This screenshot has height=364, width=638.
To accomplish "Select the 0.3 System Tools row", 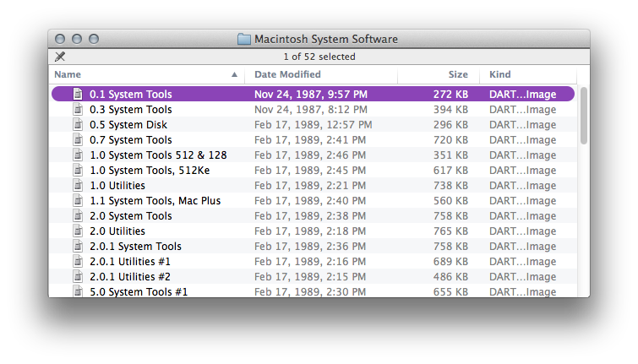I will 131,110.
